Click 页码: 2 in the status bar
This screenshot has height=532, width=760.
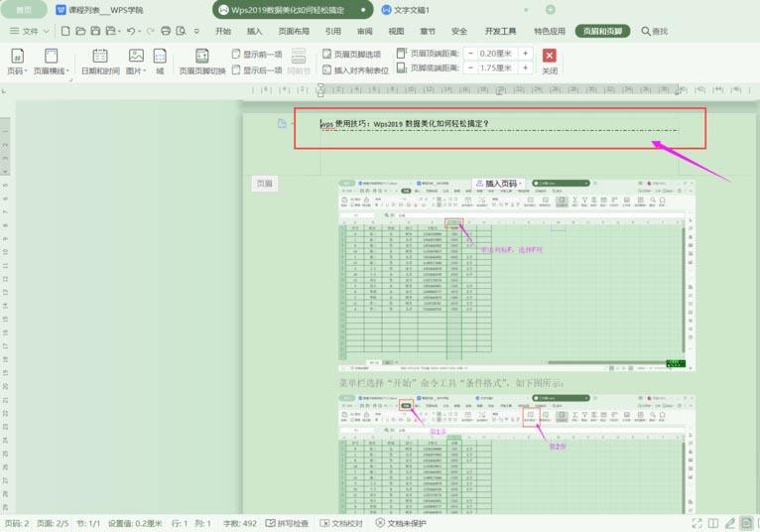[17, 523]
